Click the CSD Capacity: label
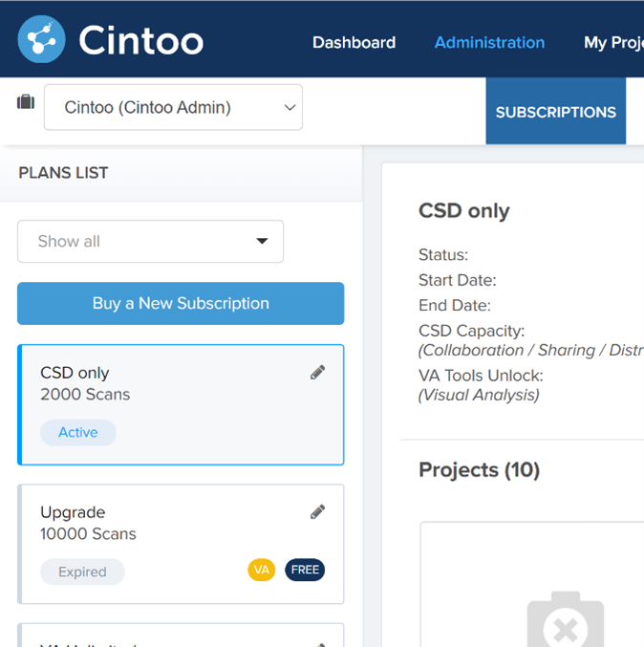Viewport: 644px width, 647px height. [x=472, y=331]
